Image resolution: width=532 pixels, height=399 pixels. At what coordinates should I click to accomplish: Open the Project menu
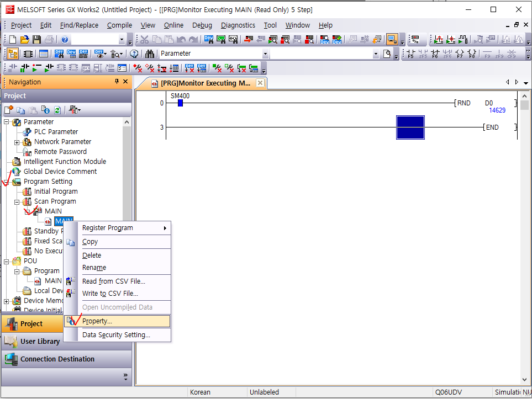[21, 25]
